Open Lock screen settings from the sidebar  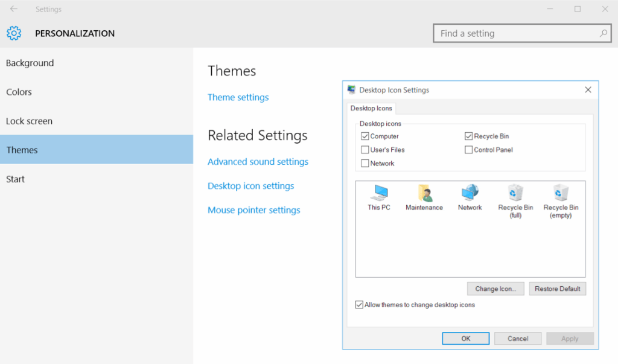coord(29,121)
